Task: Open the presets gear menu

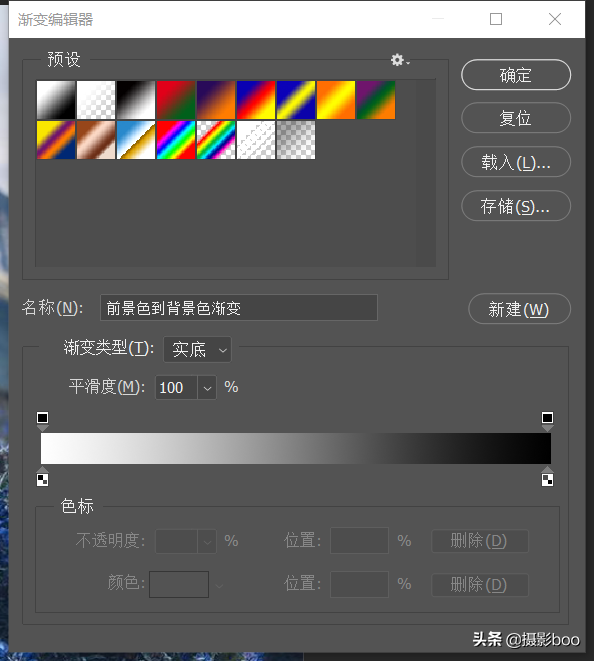Action: 399,60
